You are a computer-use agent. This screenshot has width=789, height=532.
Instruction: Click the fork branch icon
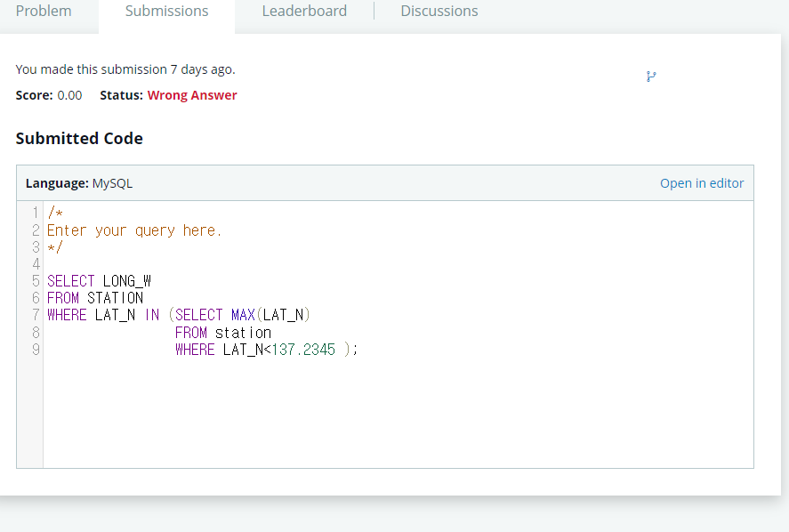651,77
